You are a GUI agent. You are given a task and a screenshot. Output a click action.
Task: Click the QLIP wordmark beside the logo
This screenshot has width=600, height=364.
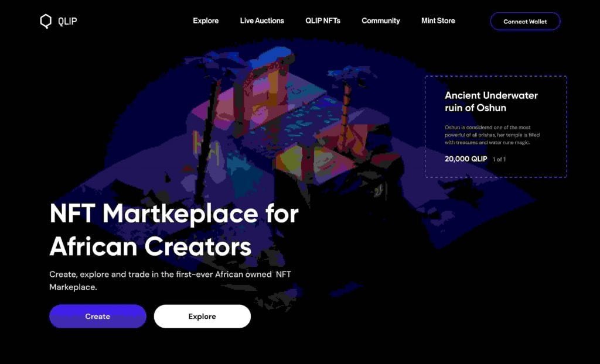point(67,22)
